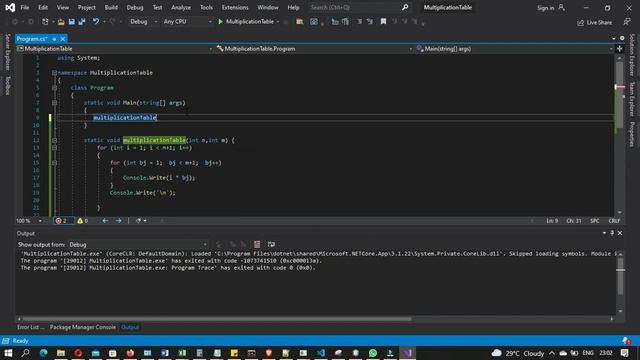Click the warnings count indicator showing 0
The height and width of the screenshot is (360, 640).
tap(82, 220)
